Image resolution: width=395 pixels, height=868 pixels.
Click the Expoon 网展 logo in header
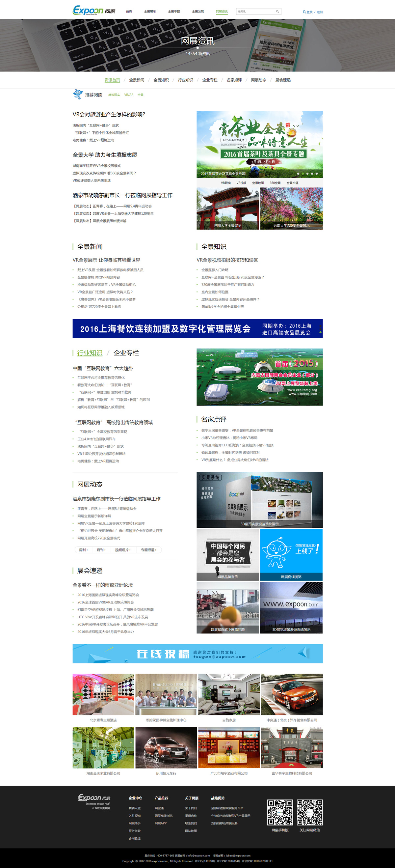pos(93,11)
